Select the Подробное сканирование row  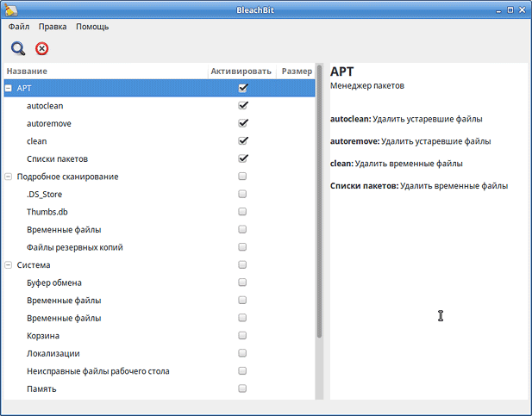coord(160,177)
